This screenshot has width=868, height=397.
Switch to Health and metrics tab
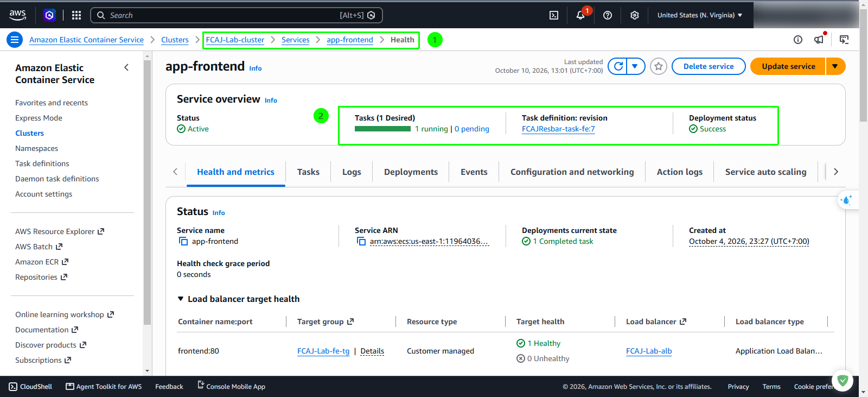[236, 172]
